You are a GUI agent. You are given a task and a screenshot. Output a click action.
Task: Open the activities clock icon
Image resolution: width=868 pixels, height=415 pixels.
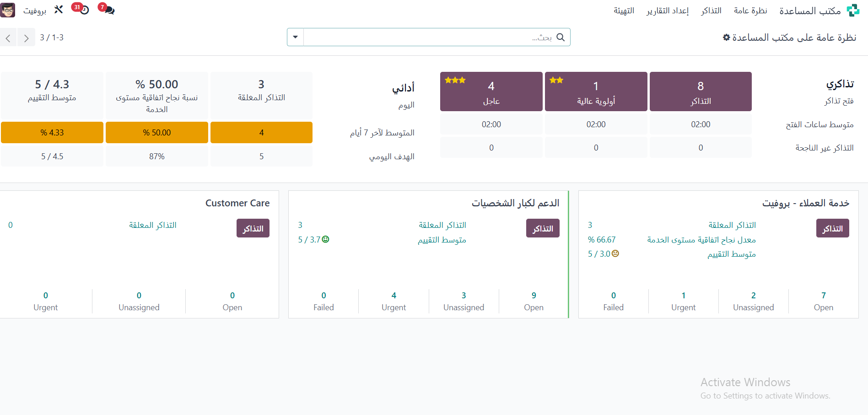pyautogui.click(x=83, y=10)
